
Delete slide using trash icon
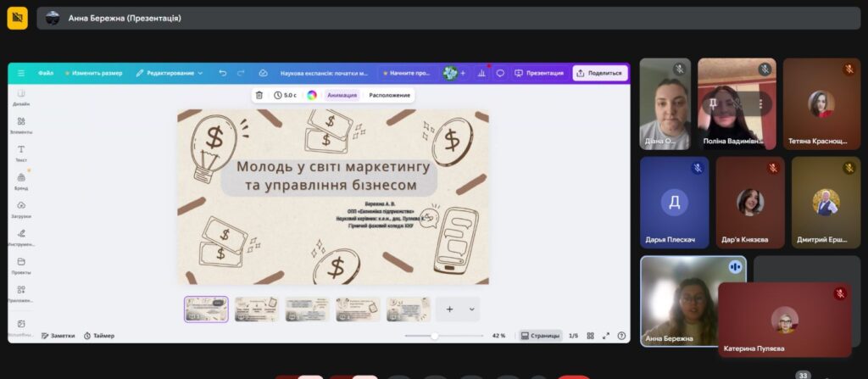click(259, 95)
